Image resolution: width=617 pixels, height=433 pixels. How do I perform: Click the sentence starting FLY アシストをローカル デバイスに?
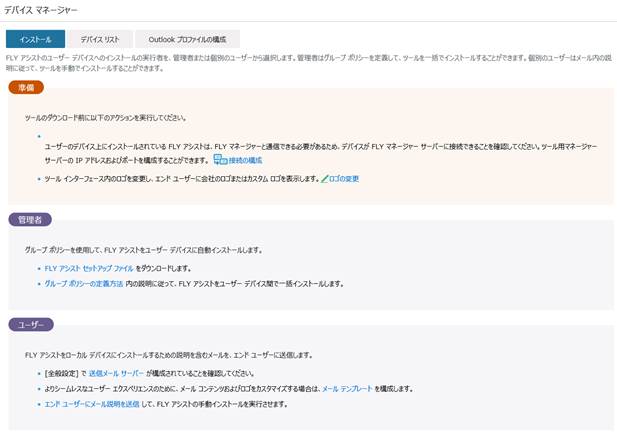click(169, 355)
